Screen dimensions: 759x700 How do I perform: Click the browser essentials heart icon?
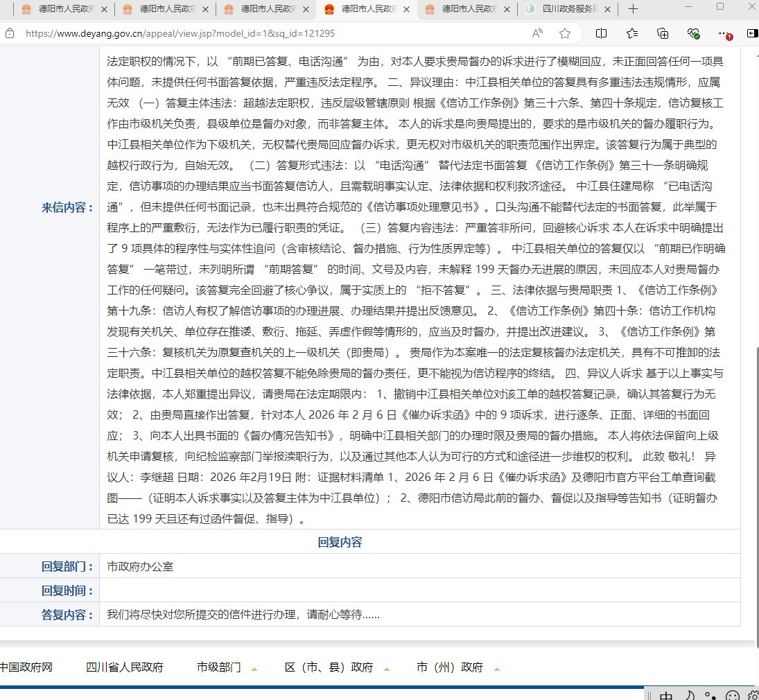tap(693, 33)
